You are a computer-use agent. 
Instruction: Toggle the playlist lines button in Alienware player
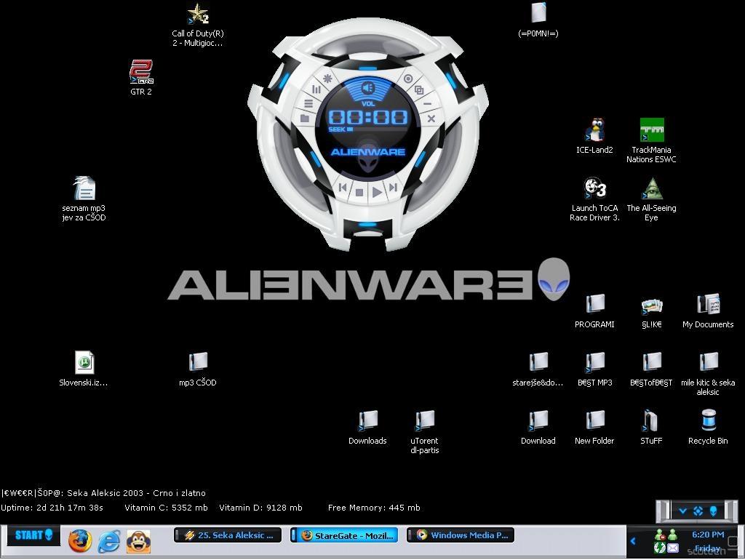(308, 103)
